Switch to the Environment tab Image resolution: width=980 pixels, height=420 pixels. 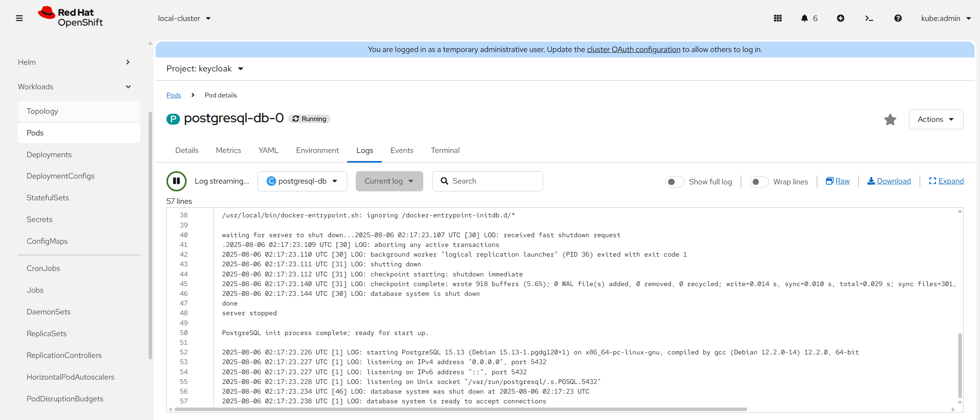pos(317,151)
